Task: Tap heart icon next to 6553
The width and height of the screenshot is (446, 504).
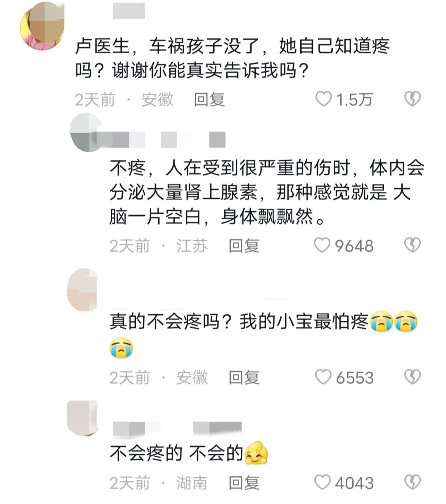Action: (x=323, y=377)
